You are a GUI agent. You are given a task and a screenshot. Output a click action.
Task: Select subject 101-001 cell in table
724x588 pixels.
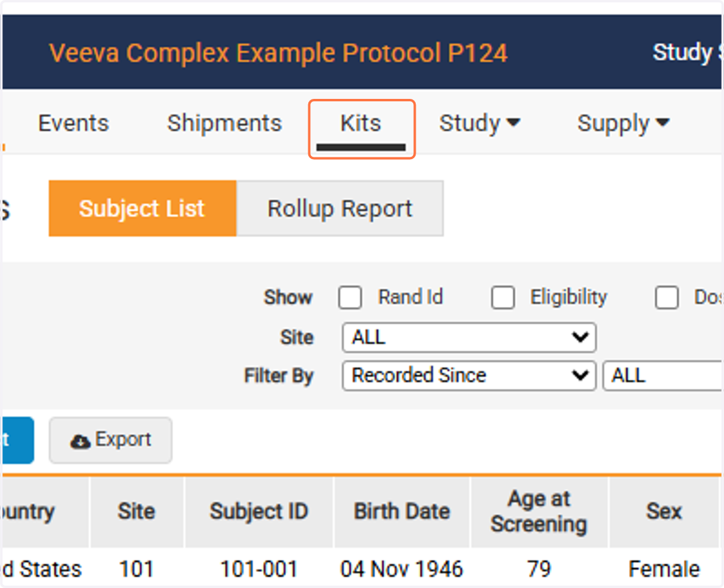click(259, 568)
